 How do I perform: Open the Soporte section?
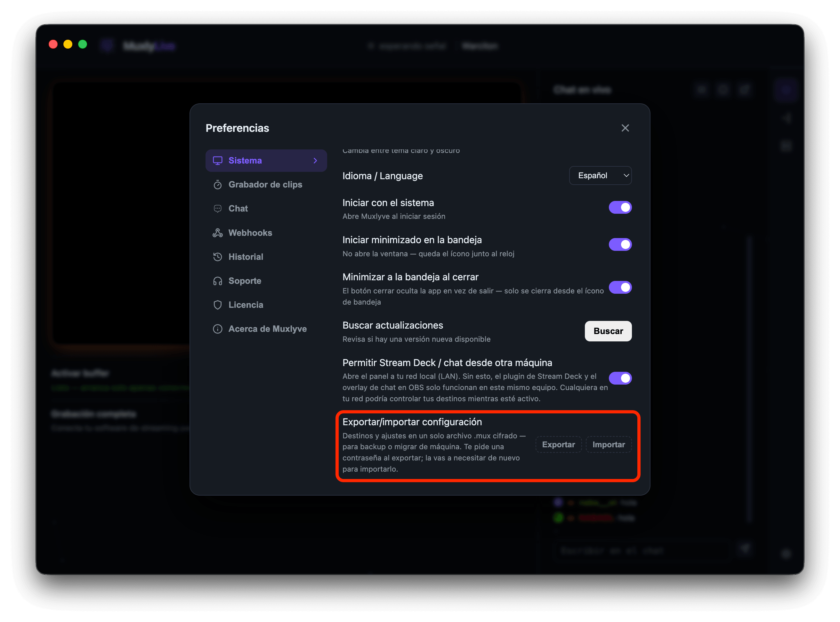[x=266, y=281]
